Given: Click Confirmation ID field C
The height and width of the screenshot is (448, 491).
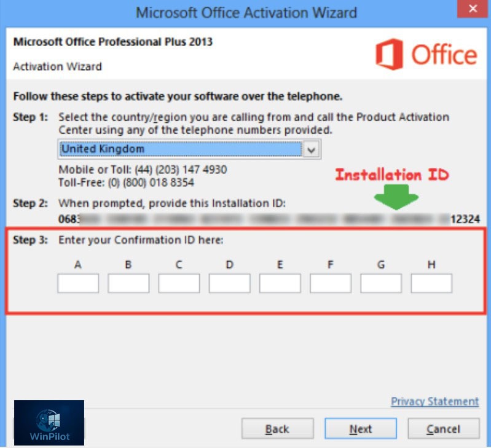Looking at the screenshot, I should coord(179,283).
